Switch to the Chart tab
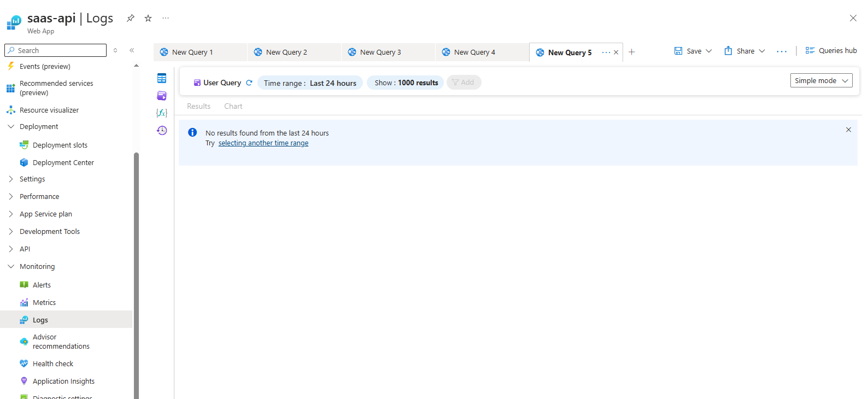 coord(233,106)
